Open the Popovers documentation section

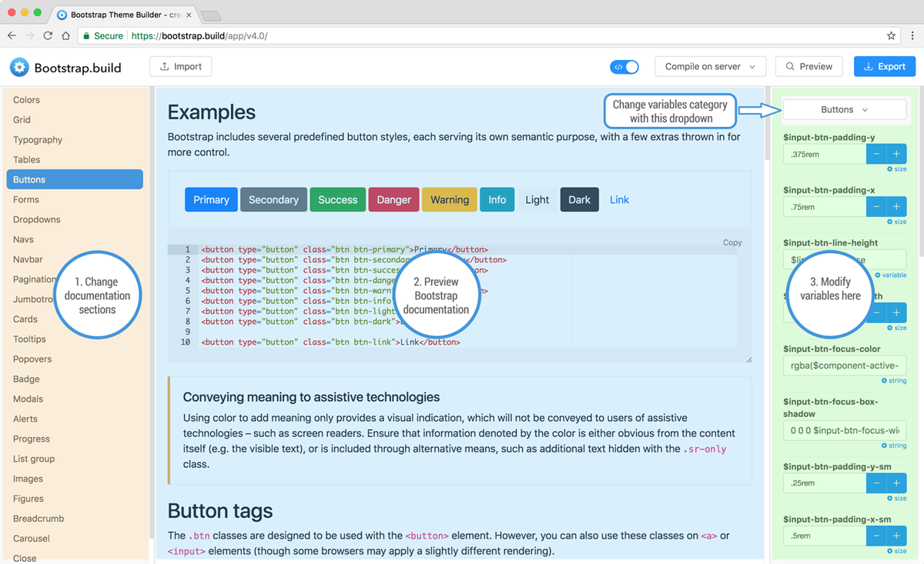click(x=32, y=359)
